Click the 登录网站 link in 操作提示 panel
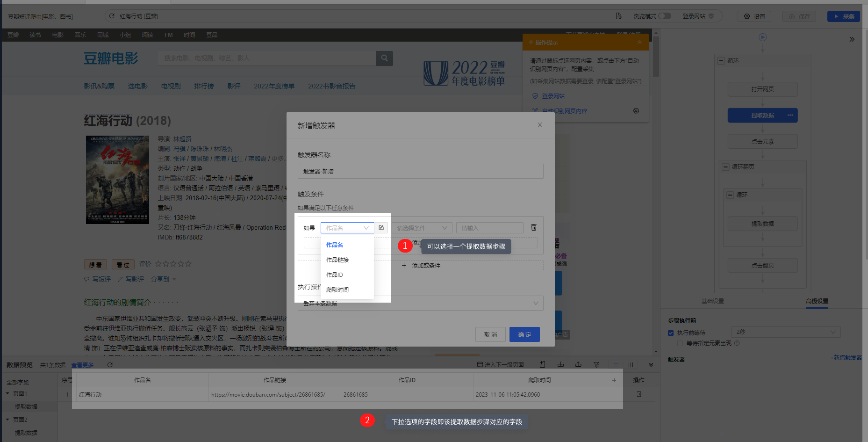 (553, 96)
